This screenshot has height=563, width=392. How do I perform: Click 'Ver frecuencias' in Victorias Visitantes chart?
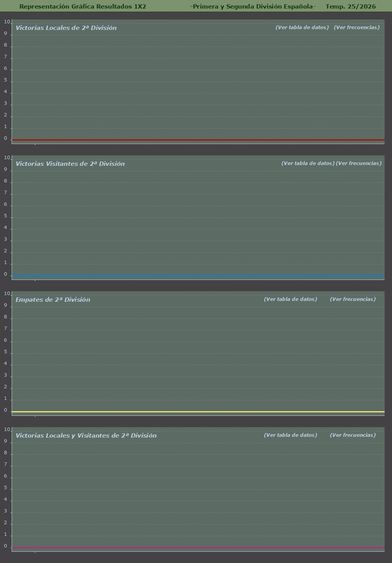358,163
